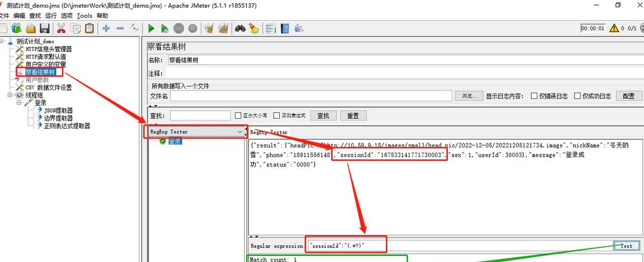Select CSV 数据文件设置 in the tree
This screenshot has height=262, width=644.
pyautogui.click(x=49, y=88)
